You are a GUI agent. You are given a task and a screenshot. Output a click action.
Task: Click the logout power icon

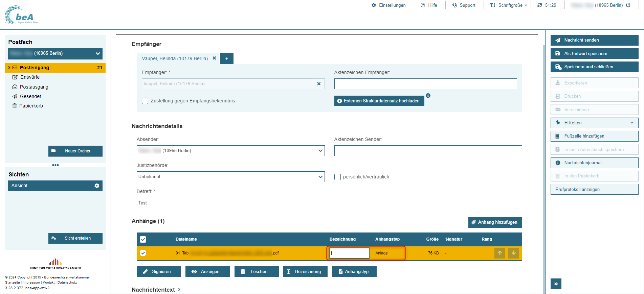pyautogui.click(x=628, y=5)
